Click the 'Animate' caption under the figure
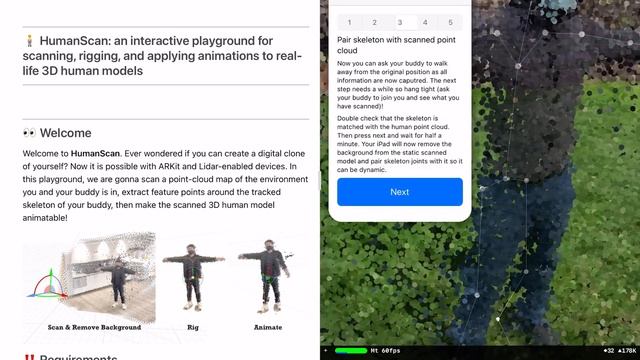Viewport: 640px width, 360px height. pos(268,327)
